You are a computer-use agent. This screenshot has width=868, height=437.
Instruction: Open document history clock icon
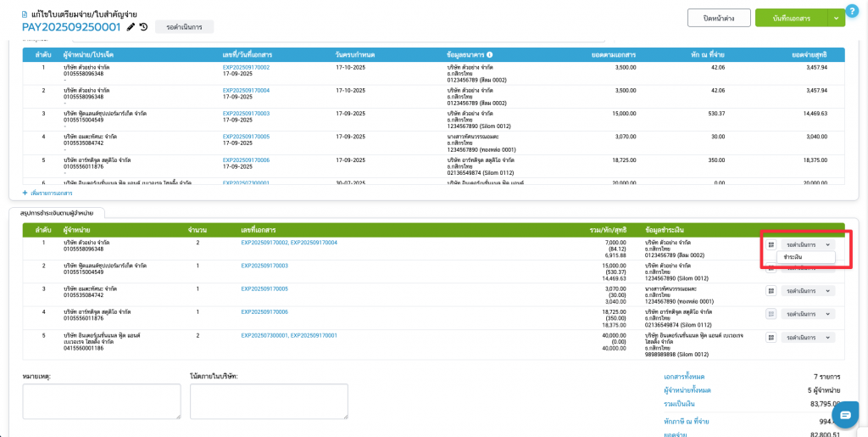[x=144, y=27]
